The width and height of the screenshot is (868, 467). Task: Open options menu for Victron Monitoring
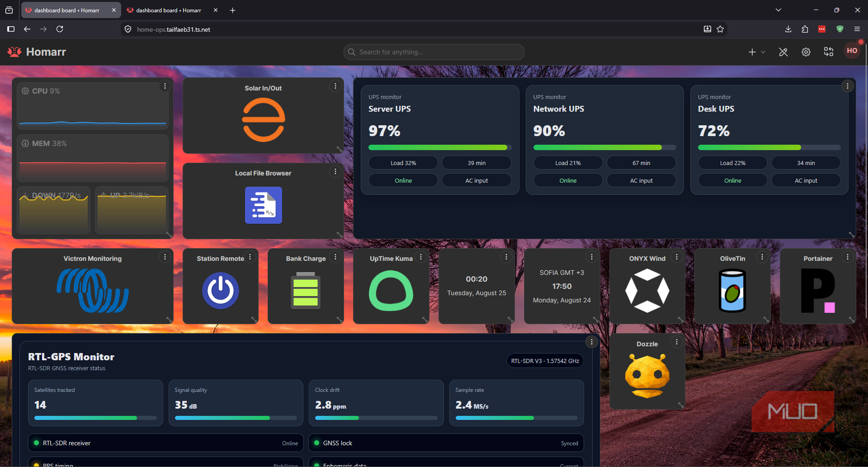[165, 257]
